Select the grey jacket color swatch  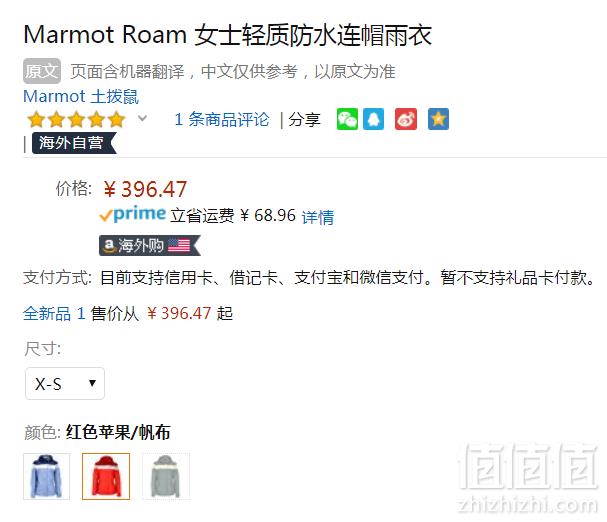(166, 476)
